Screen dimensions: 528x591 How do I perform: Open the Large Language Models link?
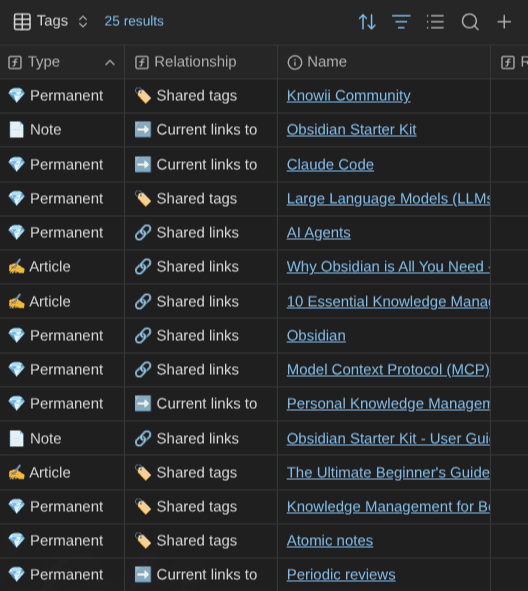click(388, 199)
